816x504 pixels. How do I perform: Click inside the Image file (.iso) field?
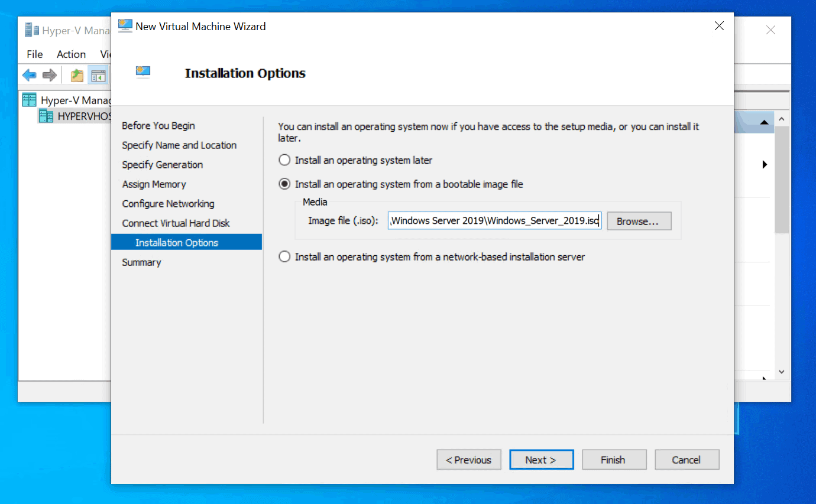494,220
